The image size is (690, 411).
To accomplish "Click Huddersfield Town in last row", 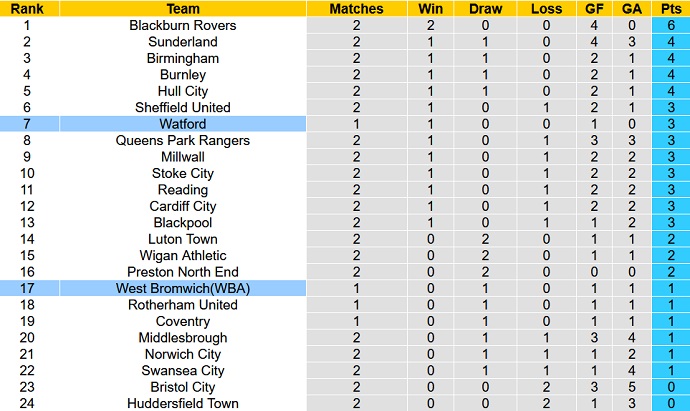I will pyautogui.click(x=183, y=403).
